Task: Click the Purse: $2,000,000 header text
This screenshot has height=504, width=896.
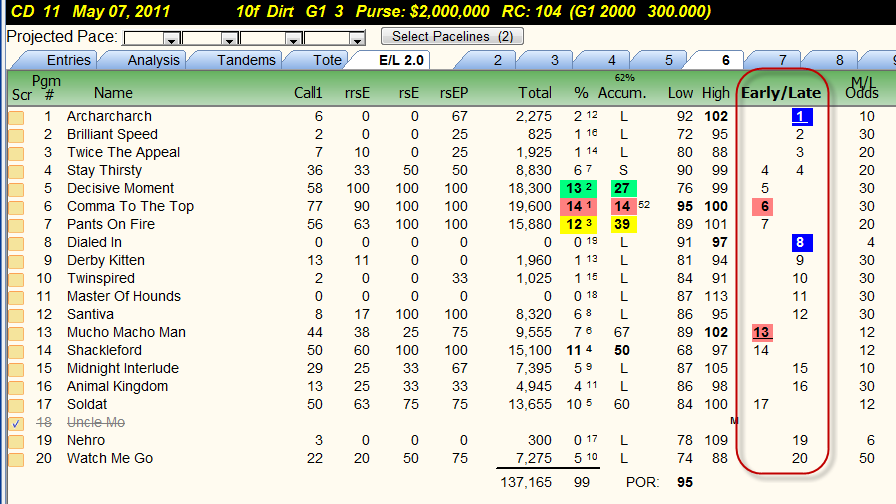Action: pyautogui.click(x=422, y=11)
